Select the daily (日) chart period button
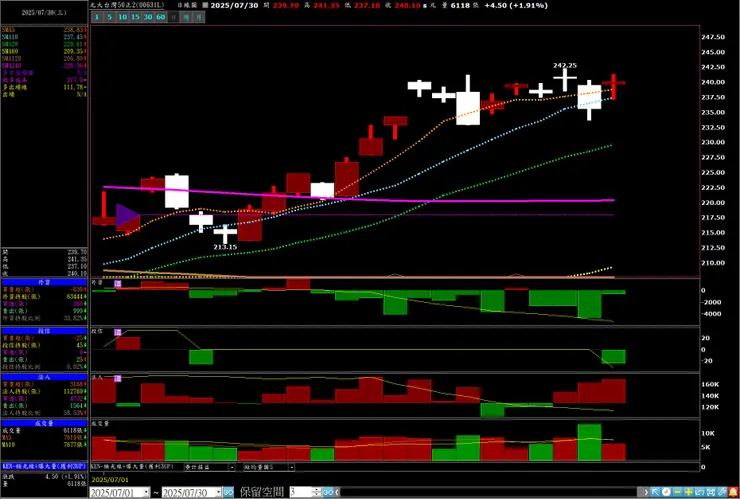 pos(174,17)
